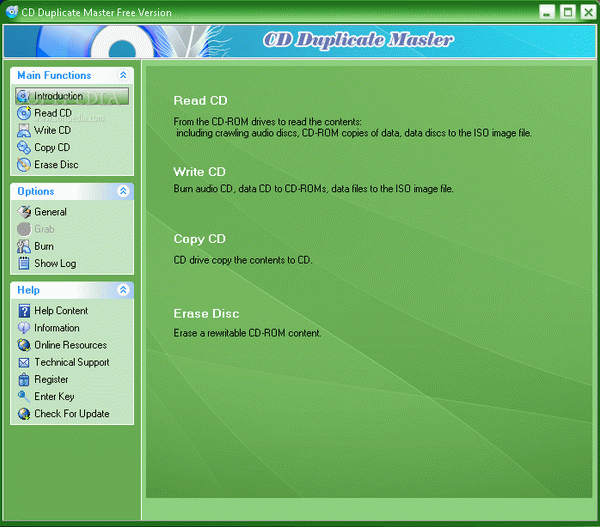Click the Enter Key magnifier-key icon
Viewport: 600px width, 527px height.
[x=24, y=397]
